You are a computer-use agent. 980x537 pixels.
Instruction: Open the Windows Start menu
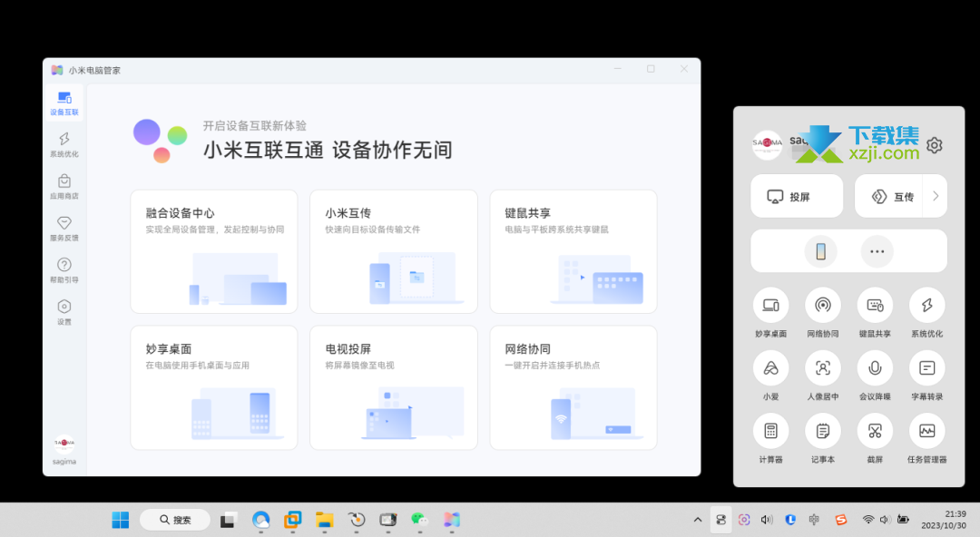[120, 520]
